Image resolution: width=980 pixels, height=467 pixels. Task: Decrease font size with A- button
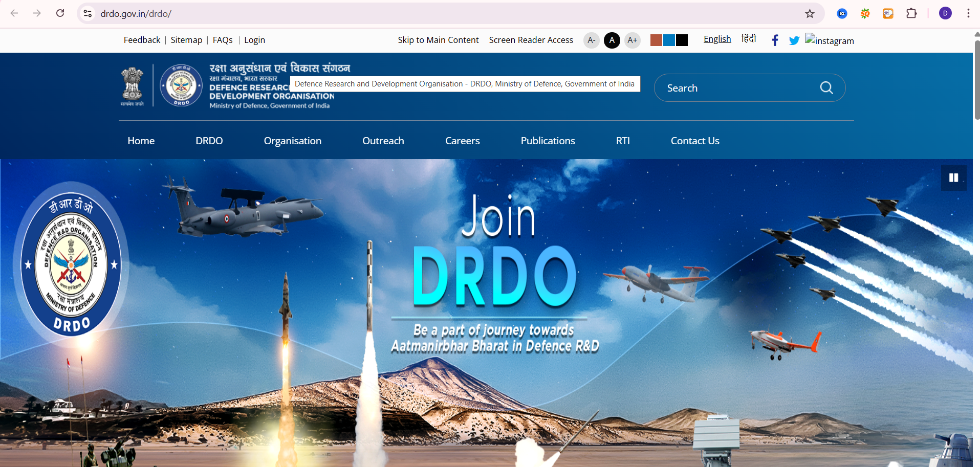point(592,40)
